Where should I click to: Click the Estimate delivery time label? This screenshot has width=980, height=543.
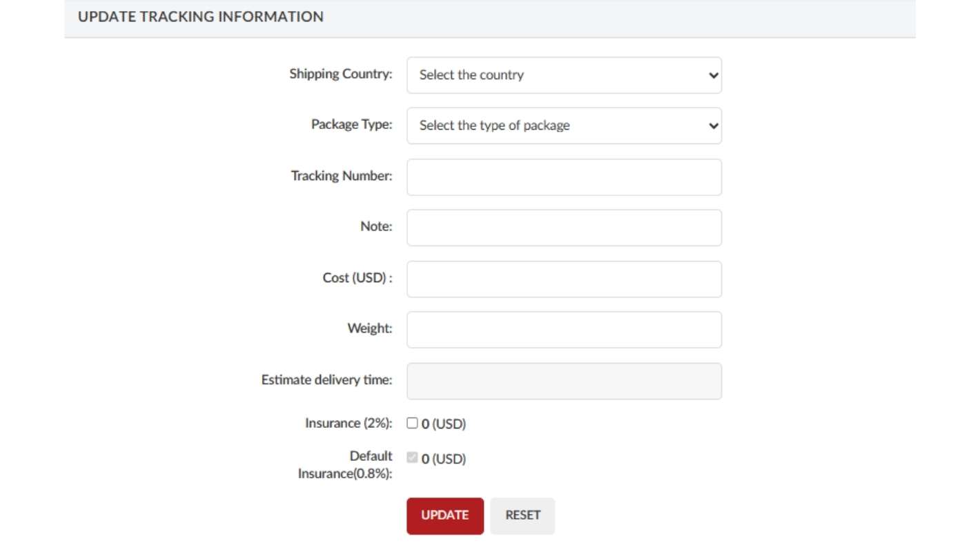[326, 379]
